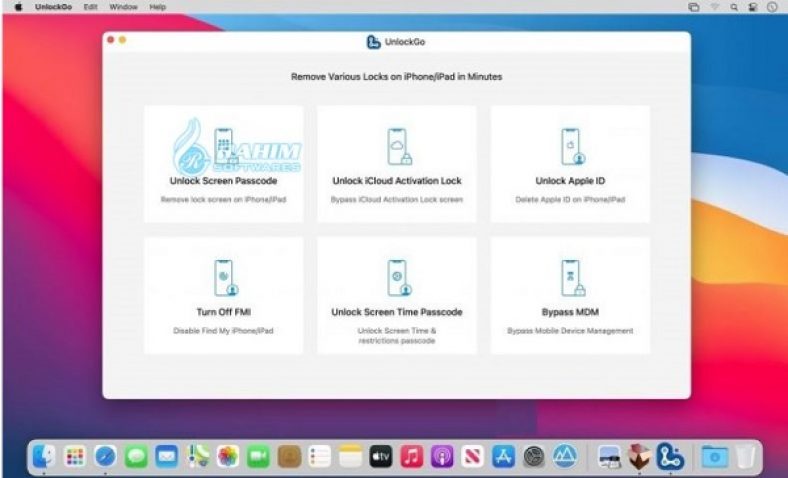Click 'Remove Various Locks on iPhone/iPad' heading
The height and width of the screenshot is (478, 788).
coord(397,77)
